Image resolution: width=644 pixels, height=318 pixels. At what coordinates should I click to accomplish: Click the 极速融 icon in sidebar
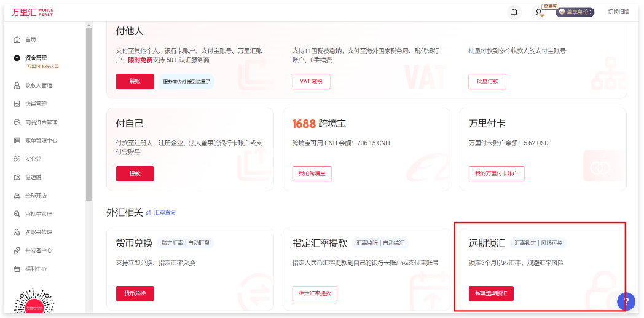click(17, 177)
